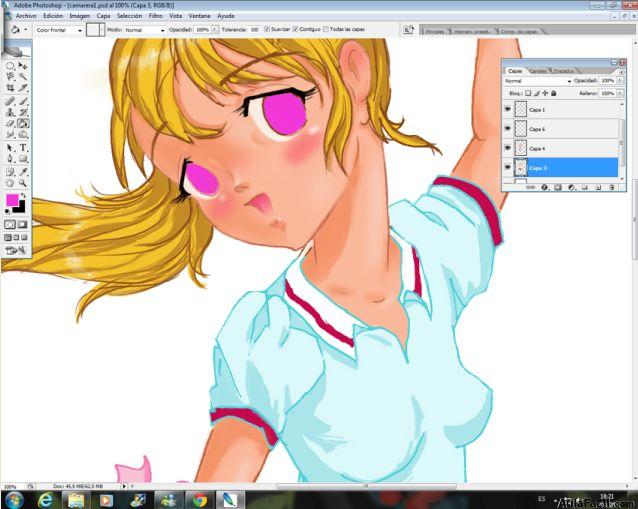Screen dimensions: 638x509
Task: Toggle the Suavizar checkbox
Action: tap(267, 29)
